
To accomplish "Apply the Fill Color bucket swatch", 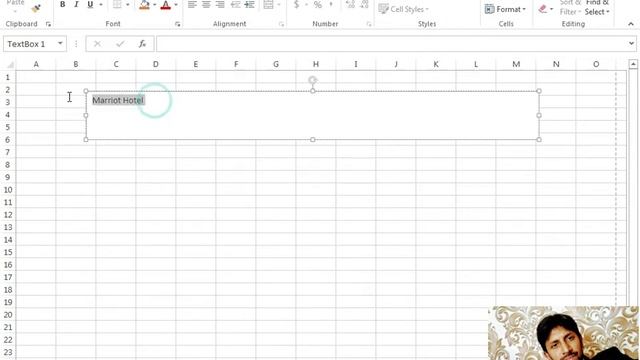I will pyautogui.click(x=144, y=4).
